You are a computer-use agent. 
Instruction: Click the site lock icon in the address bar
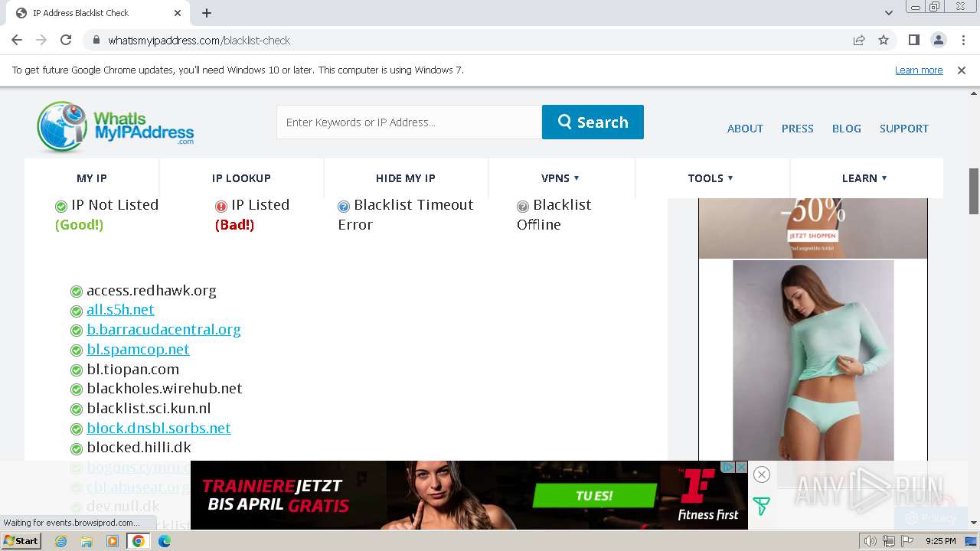(96, 40)
